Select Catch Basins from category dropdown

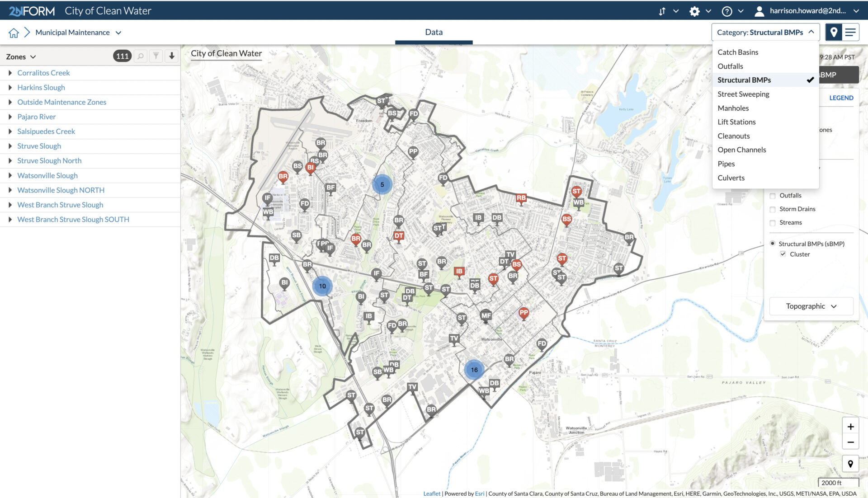click(x=737, y=52)
